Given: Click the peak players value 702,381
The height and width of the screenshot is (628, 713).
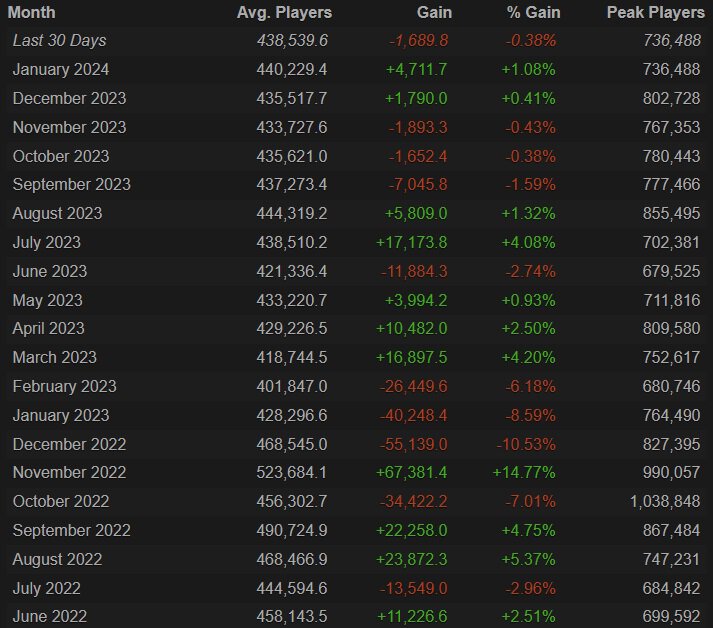Looking at the screenshot, I should (x=671, y=243).
